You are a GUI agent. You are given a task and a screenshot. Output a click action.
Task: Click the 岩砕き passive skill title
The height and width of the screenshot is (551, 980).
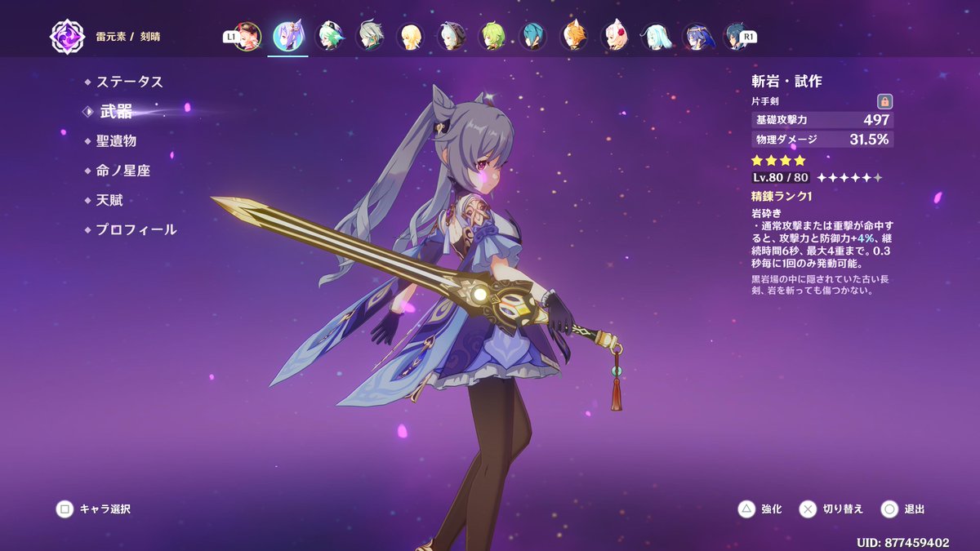(766, 213)
